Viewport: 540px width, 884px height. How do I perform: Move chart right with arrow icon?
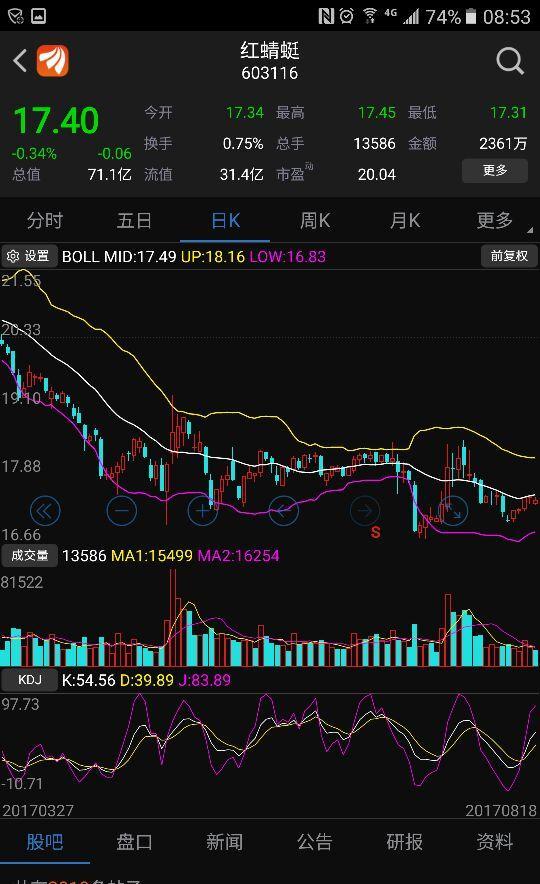coord(365,511)
